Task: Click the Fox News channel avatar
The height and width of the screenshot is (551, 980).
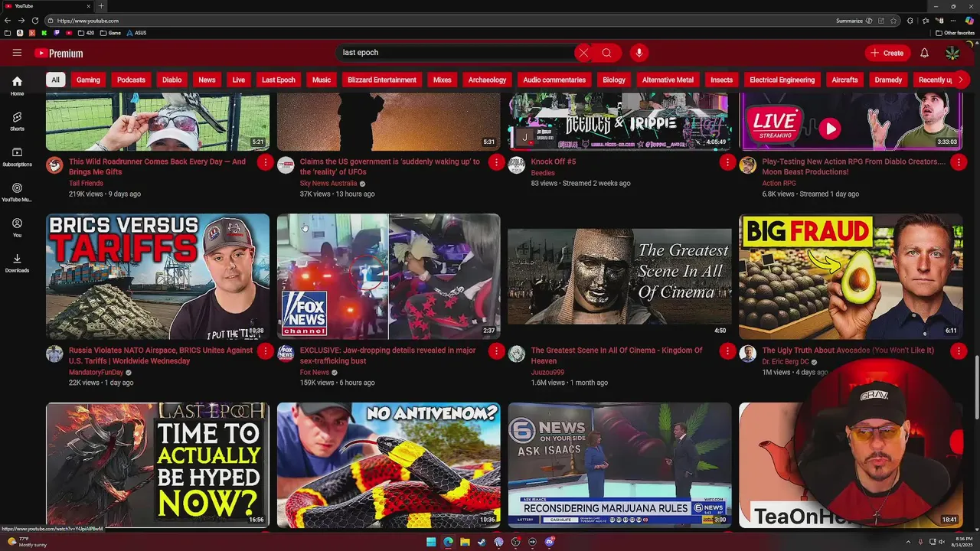Action: point(286,354)
